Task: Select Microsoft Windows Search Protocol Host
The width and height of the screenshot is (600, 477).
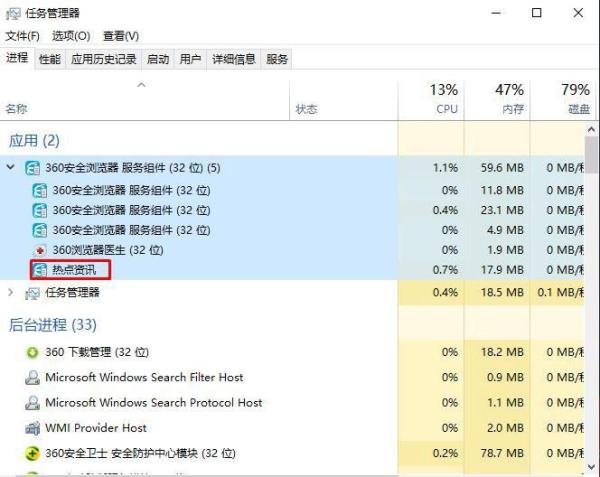Action: tap(292, 403)
